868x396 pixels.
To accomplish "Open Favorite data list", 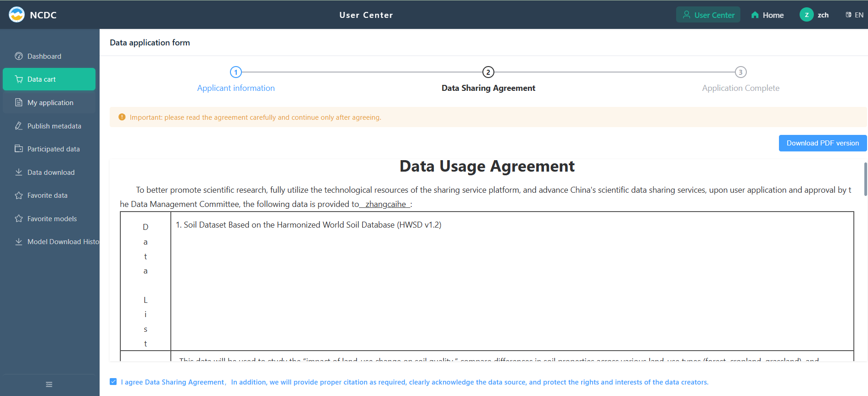I will [x=49, y=195].
